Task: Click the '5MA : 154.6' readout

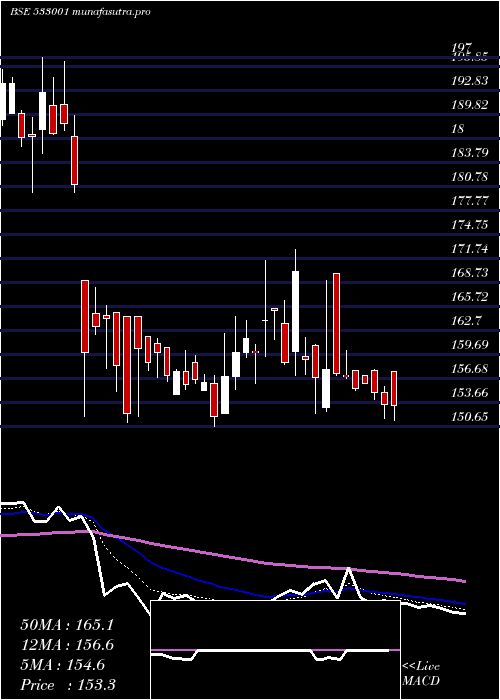Action: 62,665
